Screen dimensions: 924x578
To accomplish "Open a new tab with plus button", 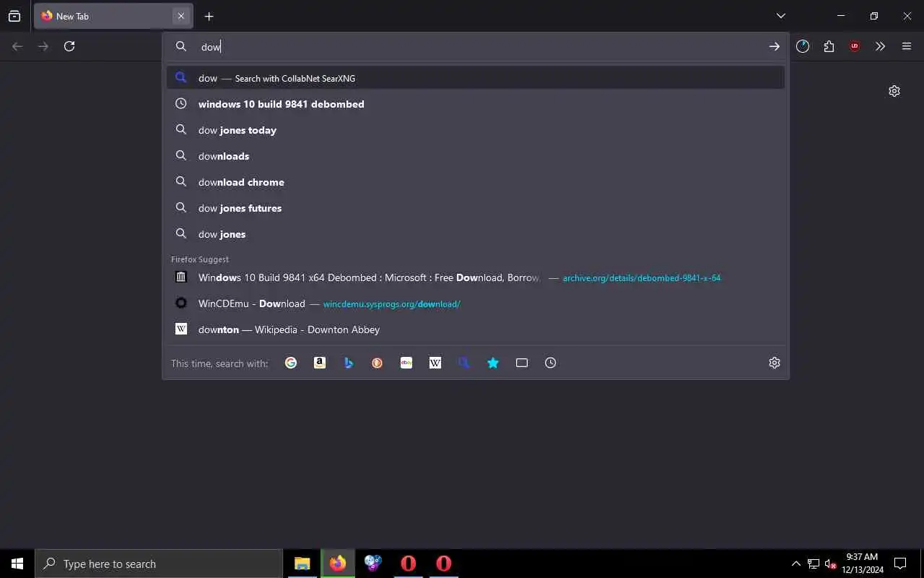I will coord(209,16).
